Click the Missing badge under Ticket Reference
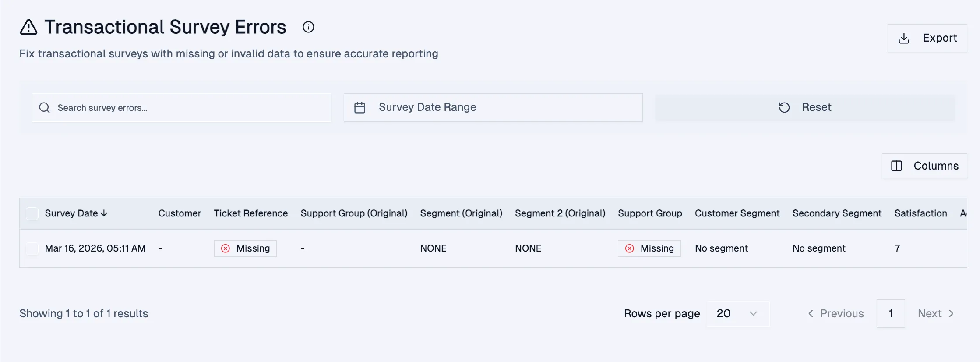This screenshot has width=980, height=362. (x=245, y=248)
